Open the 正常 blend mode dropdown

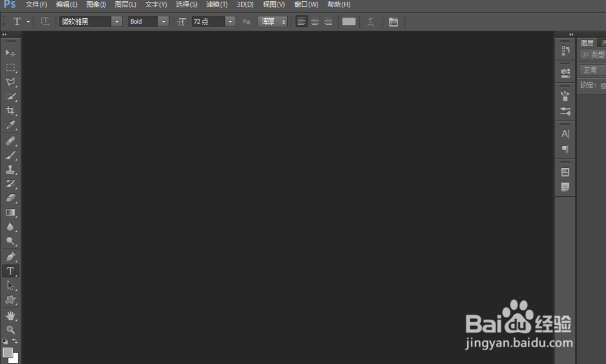(x=593, y=70)
